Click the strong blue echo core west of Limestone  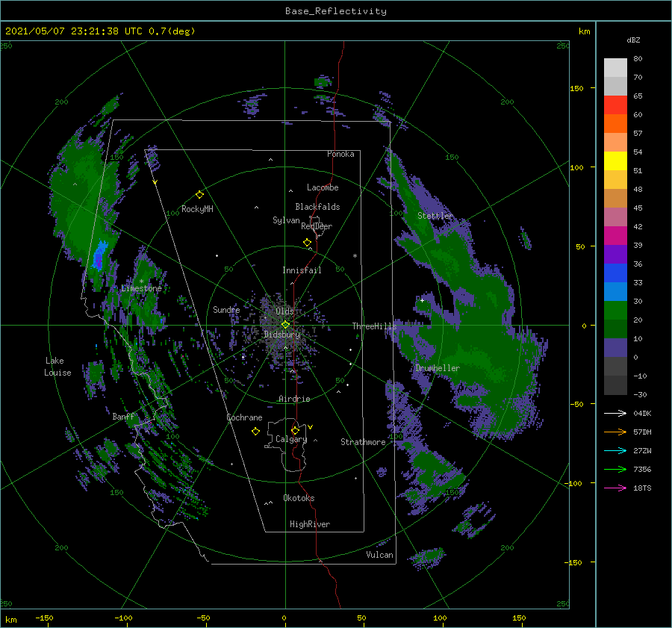click(99, 255)
